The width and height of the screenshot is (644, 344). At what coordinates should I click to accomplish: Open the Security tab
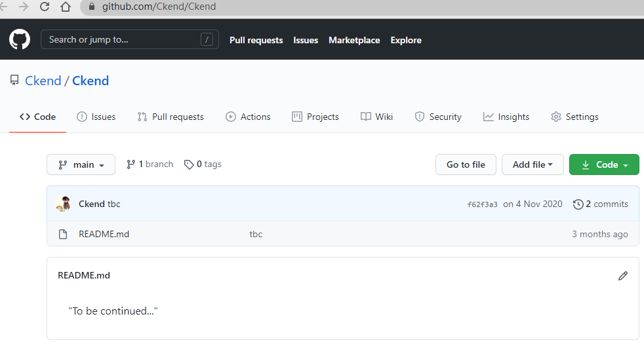coord(438,117)
